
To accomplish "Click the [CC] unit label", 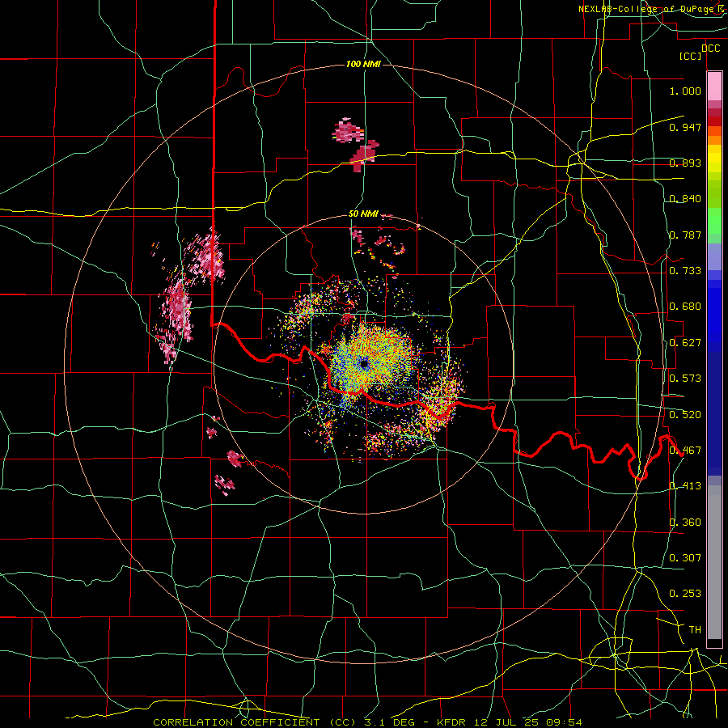I will [691, 56].
